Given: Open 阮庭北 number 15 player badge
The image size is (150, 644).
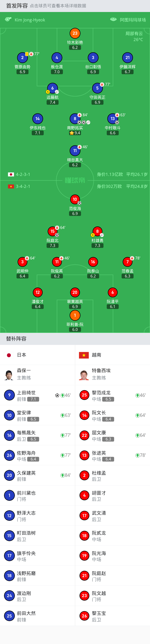Looking at the screenshot, I should 52,231.
